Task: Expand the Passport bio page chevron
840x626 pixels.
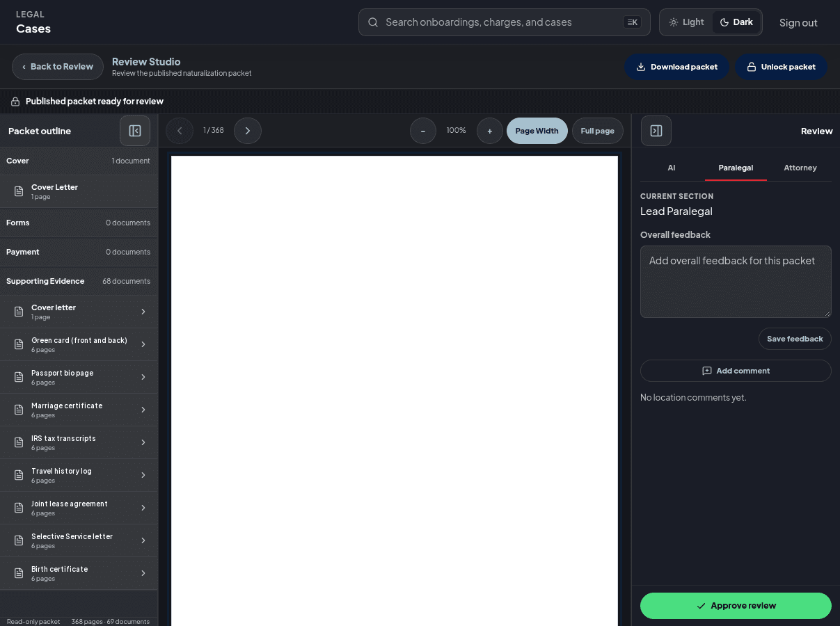Action: click(x=143, y=377)
